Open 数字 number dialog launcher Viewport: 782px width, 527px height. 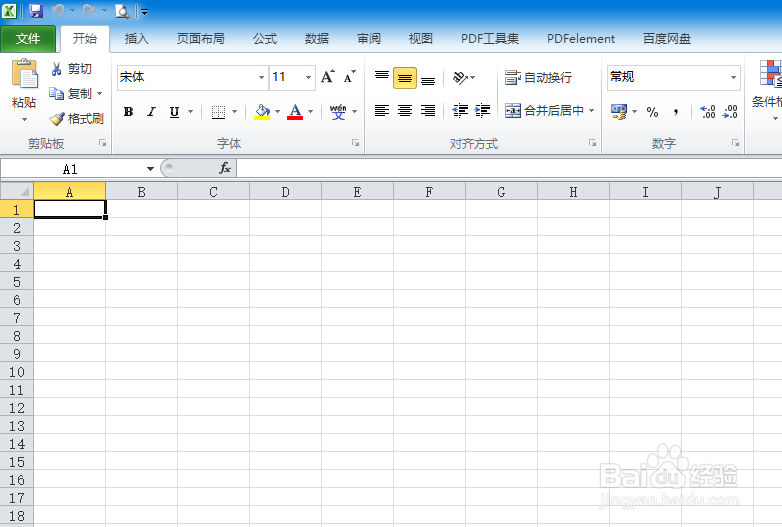pyautogui.click(x=735, y=143)
